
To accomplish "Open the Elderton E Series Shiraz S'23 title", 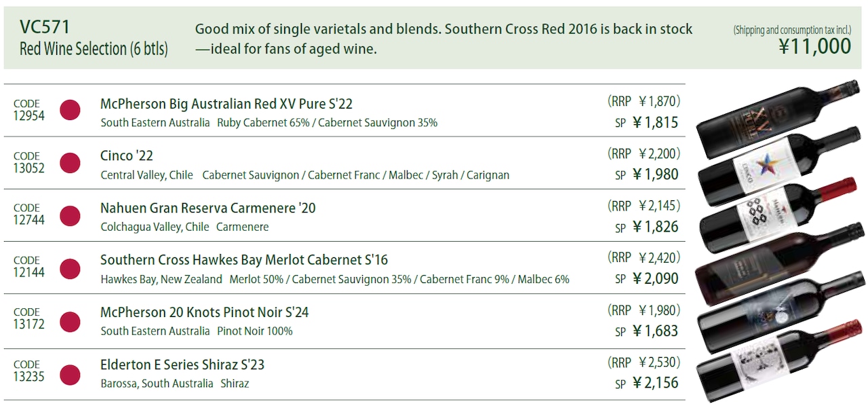I will 182,365.
